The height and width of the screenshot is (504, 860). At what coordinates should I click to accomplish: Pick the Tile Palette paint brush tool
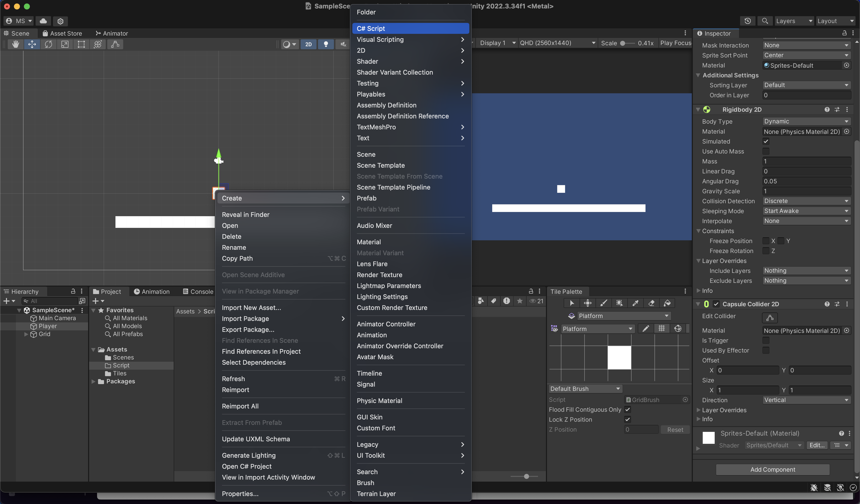pos(603,303)
